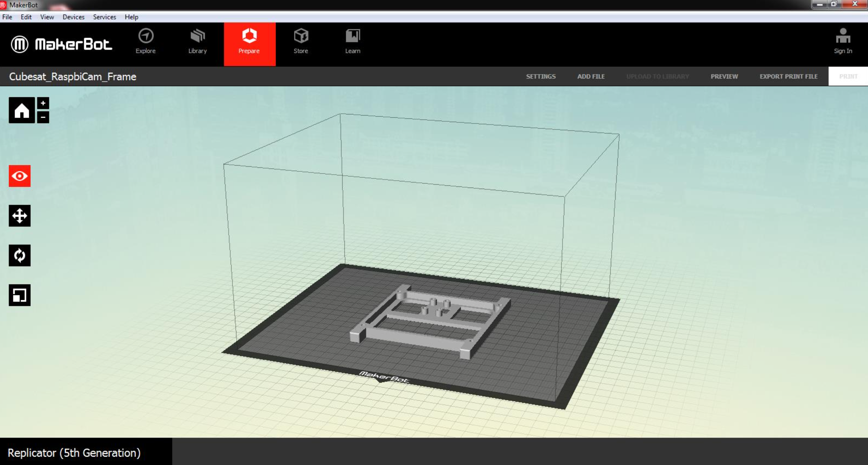The image size is (868, 465).
Task: Select the Look (eye) tool
Action: click(20, 176)
